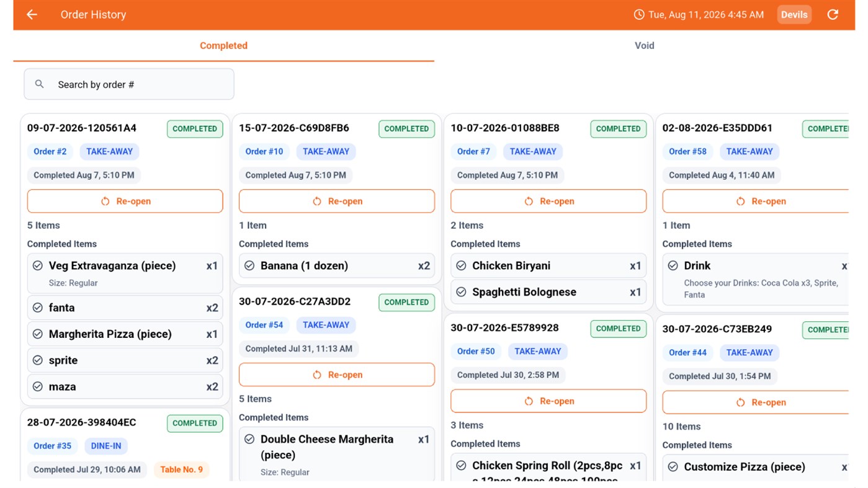The image size is (868, 488).
Task: Re-open order 09-07-2026-120561A4
Action: 125,202
